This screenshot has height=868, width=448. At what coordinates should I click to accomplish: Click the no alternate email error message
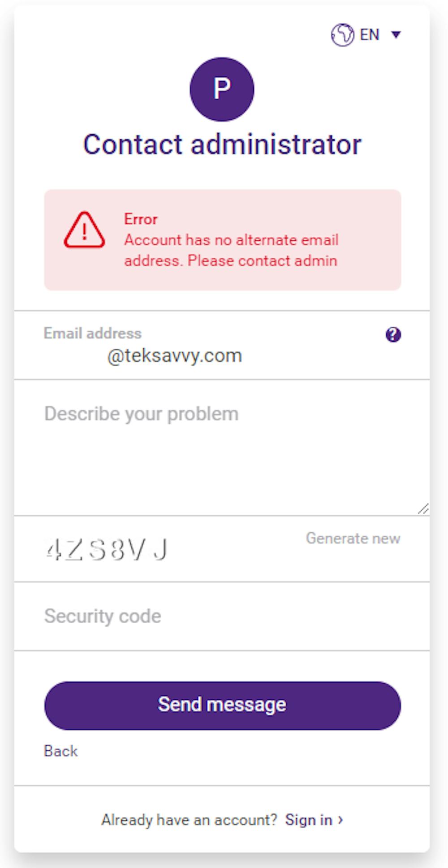pos(231,250)
